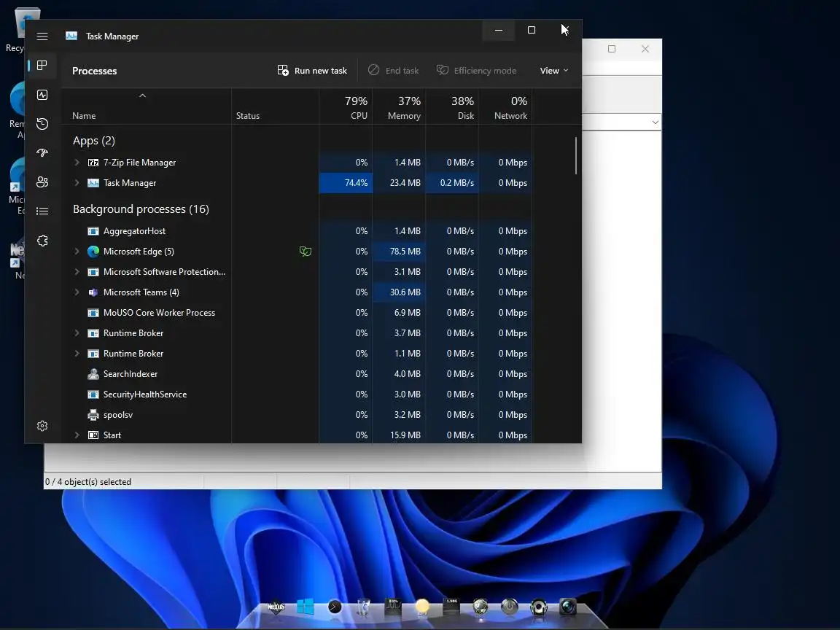Viewport: 840px width, 630px height.
Task: Click the process list vertical scrollbar thumb
Action: point(576,155)
